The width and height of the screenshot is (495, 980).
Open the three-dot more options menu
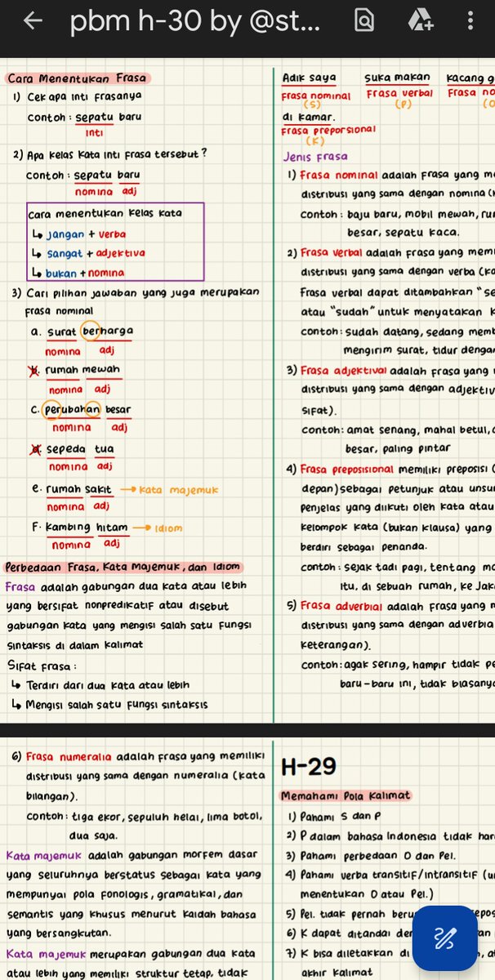(x=470, y=21)
